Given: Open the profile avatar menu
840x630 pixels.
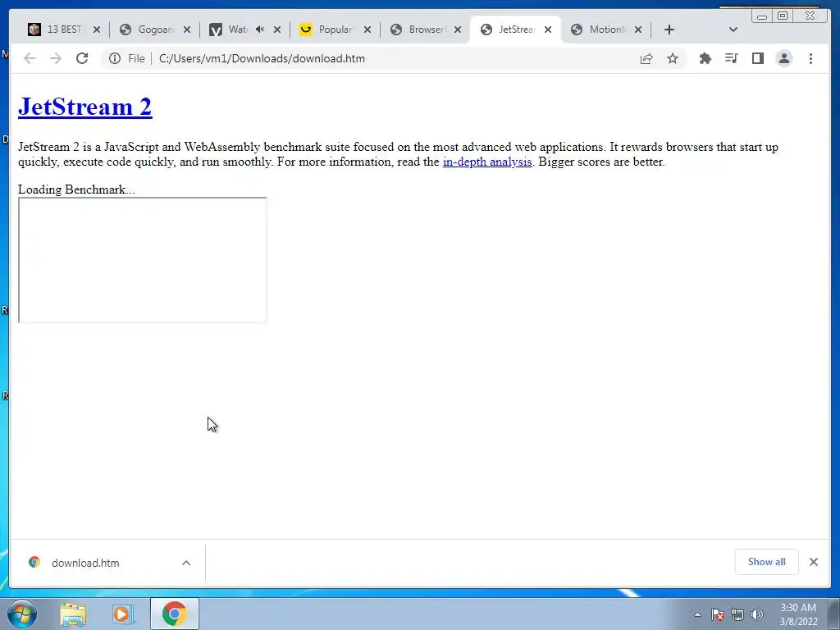Looking at the screenshot, I should [x=784, y=58].
